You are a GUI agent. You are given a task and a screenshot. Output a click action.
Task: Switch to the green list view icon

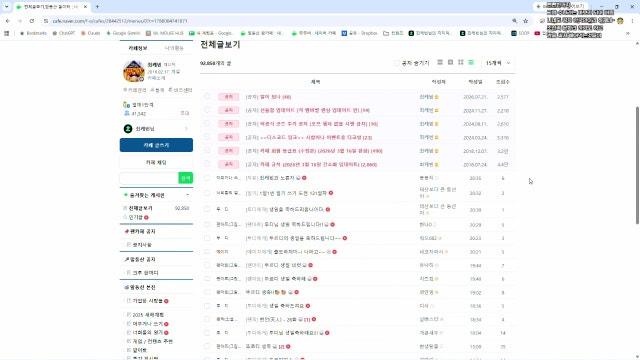point(471,62)
